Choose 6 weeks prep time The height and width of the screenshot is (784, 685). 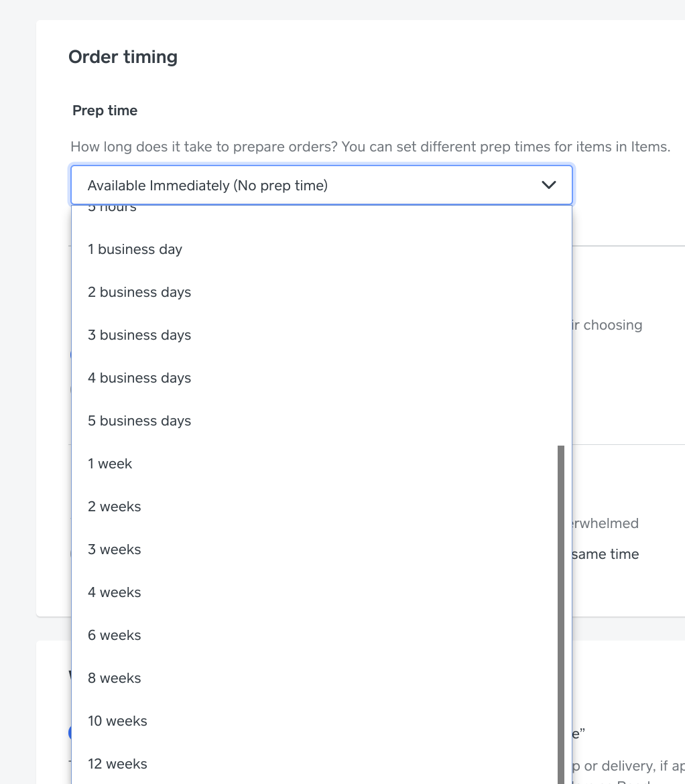pos(115,635)
